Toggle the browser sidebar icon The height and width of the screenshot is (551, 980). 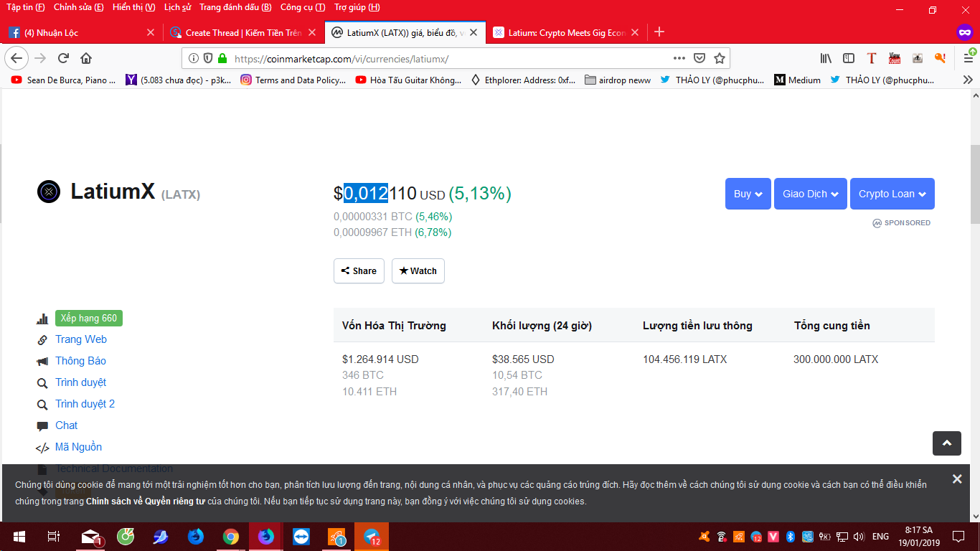(x=849, y=58)
